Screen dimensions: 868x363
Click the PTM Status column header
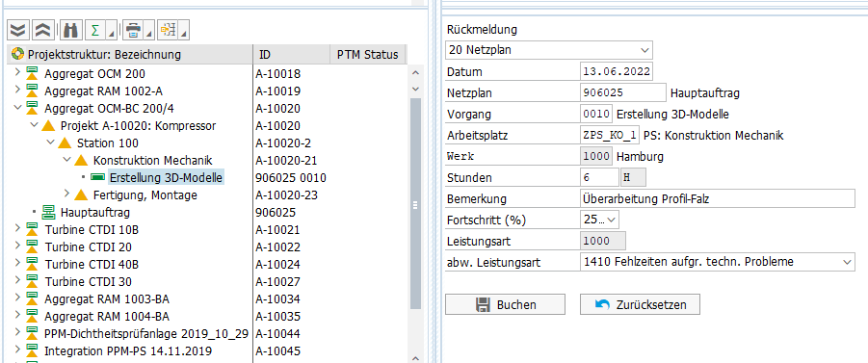(368, 55)
